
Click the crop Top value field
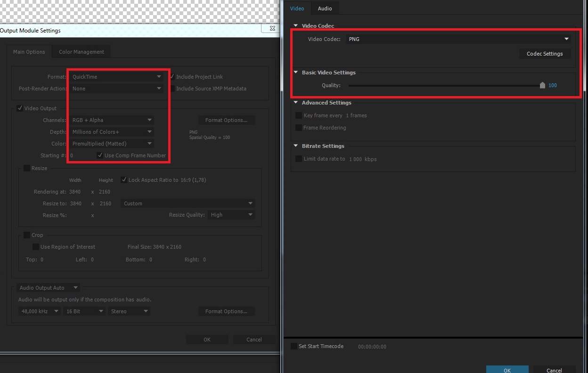pos(42,259)
